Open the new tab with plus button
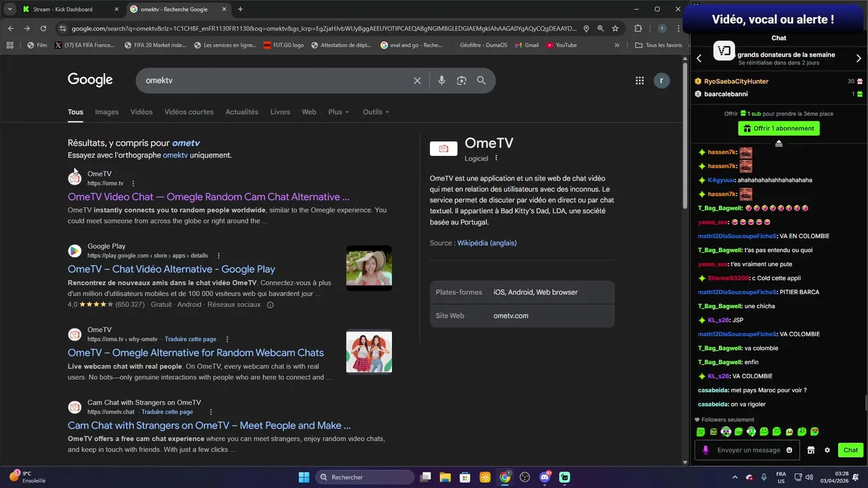The image size is (868, 488). (240, 9)
